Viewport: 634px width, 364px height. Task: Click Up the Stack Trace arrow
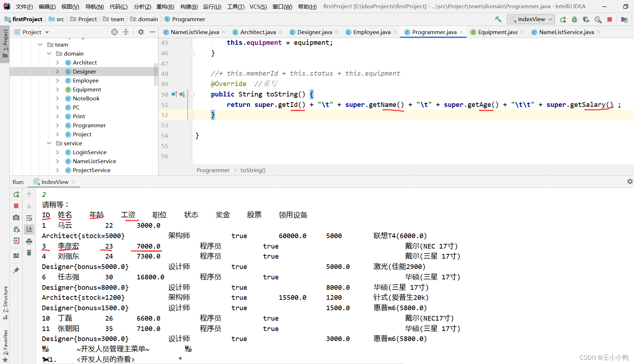point(29,194)
